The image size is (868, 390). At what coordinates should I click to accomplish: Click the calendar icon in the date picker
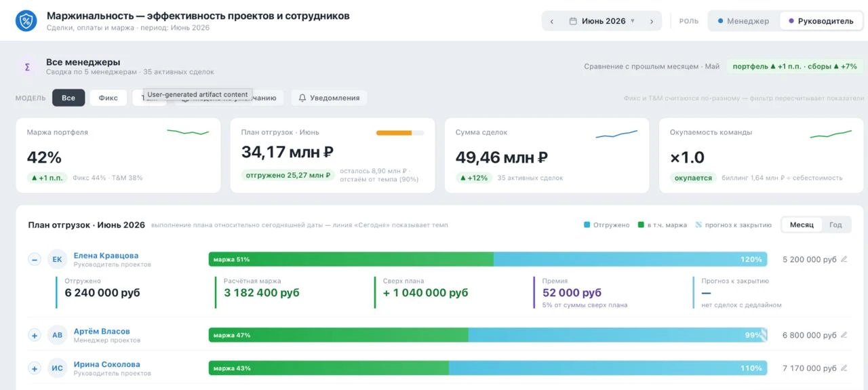(x=573, y=21)
